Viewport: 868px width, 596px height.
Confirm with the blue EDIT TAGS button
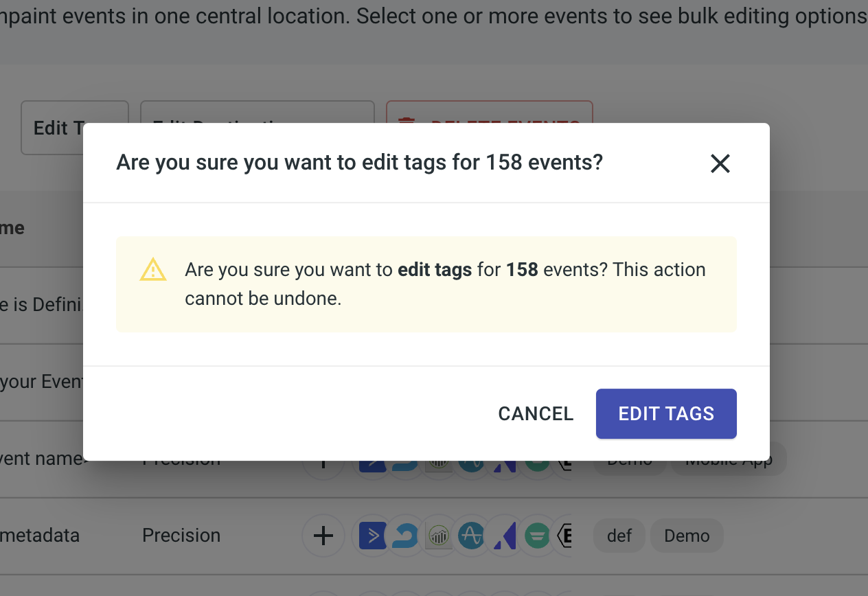click(x=666, y=413)
